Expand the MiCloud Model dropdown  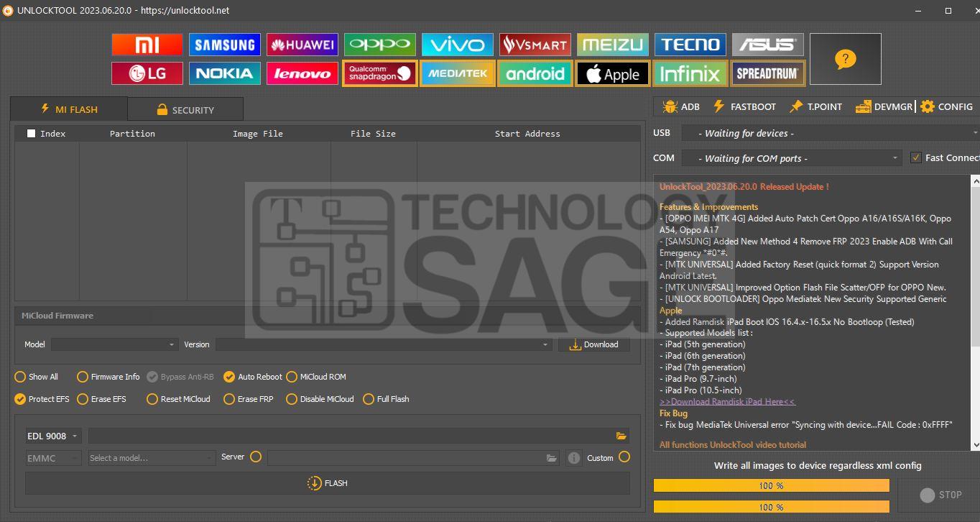(114, 344)
